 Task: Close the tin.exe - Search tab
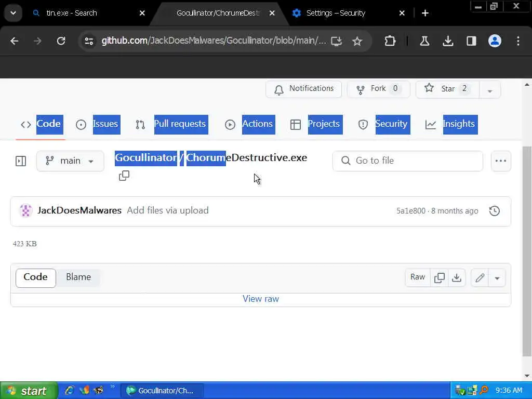(x=142, y=13)
